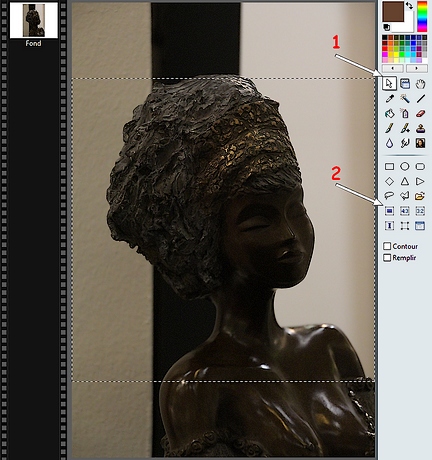Pick the eyedropper pipette tool
Viewport: 432px width, 460px height.
pyautogui.click(x=389, y=99)
